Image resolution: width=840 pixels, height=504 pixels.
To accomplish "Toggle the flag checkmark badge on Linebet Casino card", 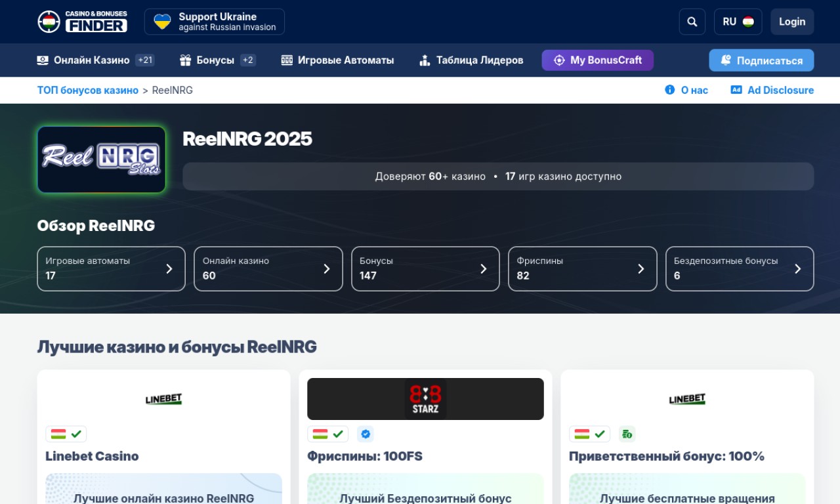I will tap(66, 434).
